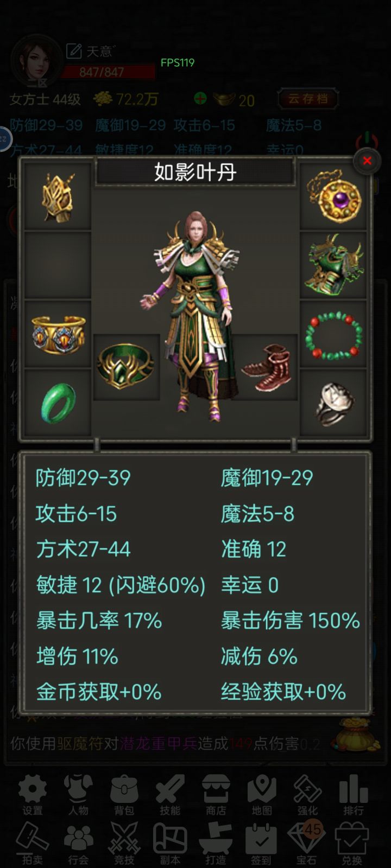Select the golden eye bracelet slot
Viewport: 391px width, 868px height.
click(x=58, y=333)
